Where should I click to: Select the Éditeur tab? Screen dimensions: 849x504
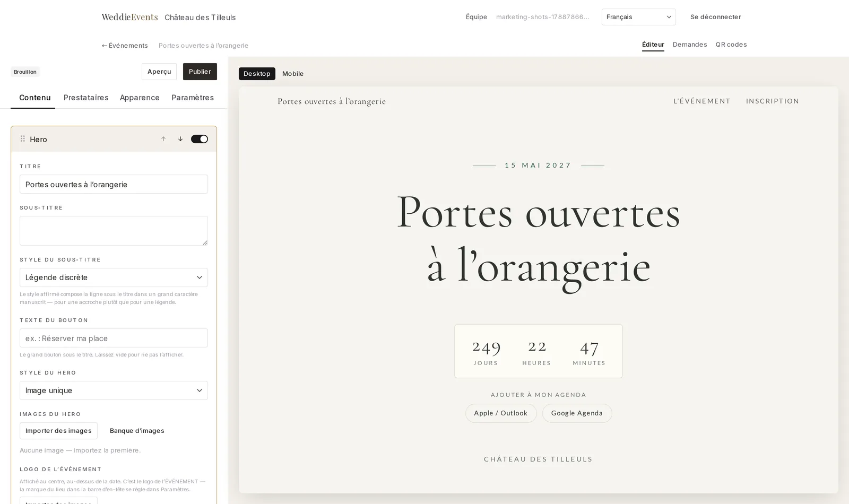click(x=653, y=45)
